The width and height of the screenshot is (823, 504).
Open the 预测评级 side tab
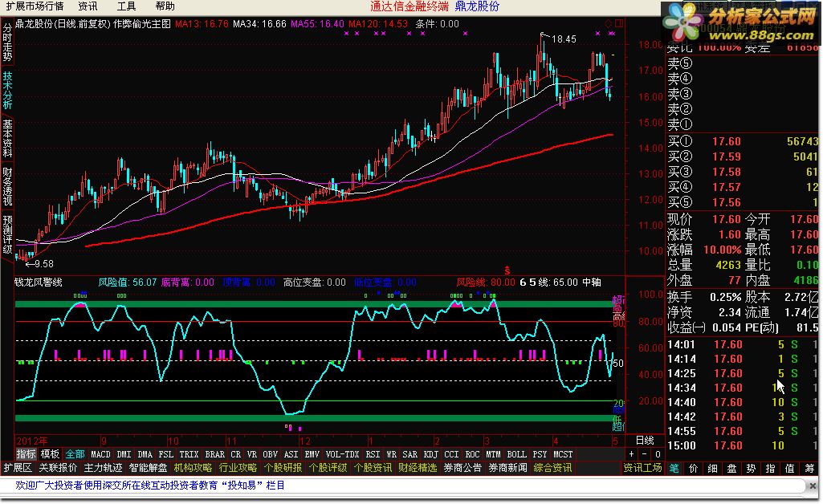point(7,234)
